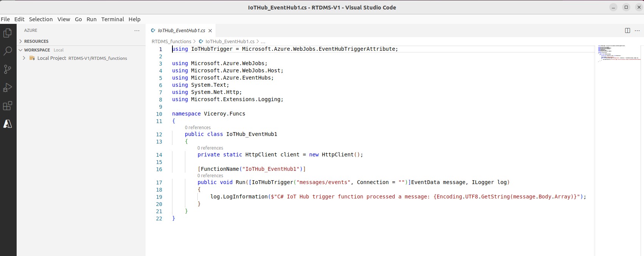This screenshot has height=256, width=644.
Task: Click 'log.LogInformation' on line 19
Action: pyautogui.click(x=239, y=197)
